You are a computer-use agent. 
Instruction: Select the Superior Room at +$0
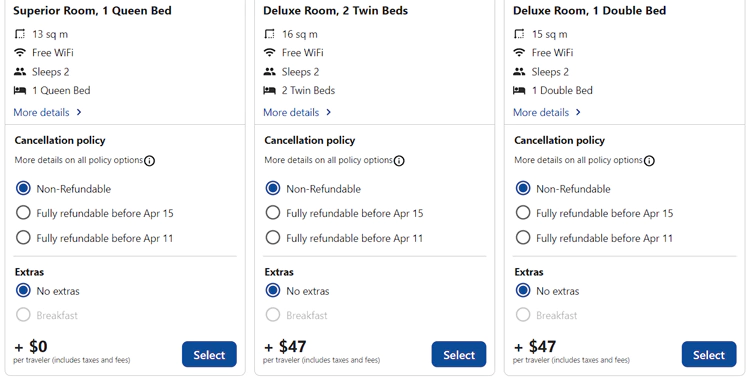coord(209,355)
